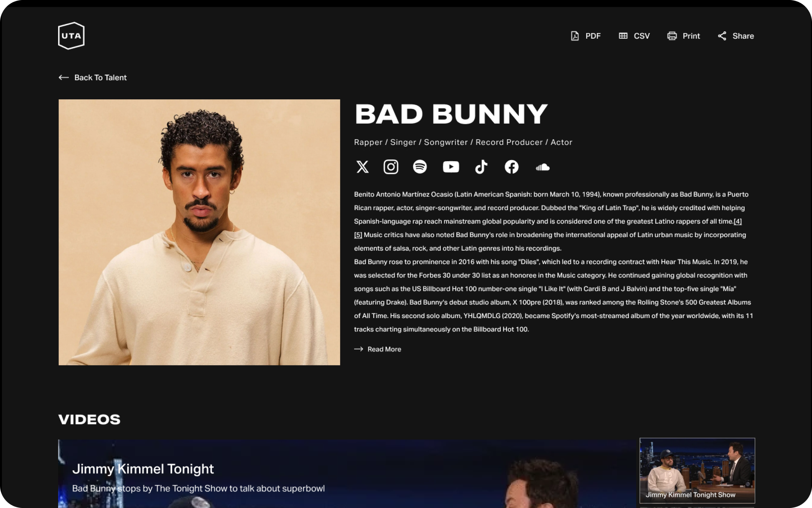Open Bad Bunny's Facebook page
Screen dimensions: 812x508
coord(512,167)
